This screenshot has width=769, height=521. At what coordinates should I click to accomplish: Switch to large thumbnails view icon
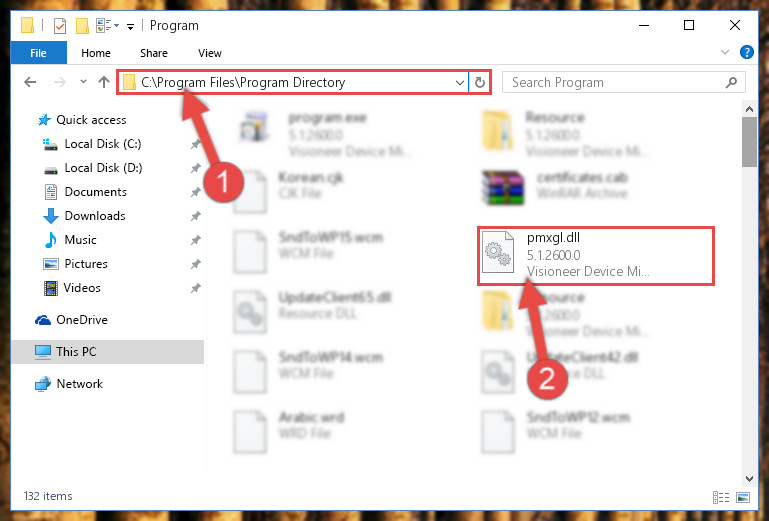point(743,497)
